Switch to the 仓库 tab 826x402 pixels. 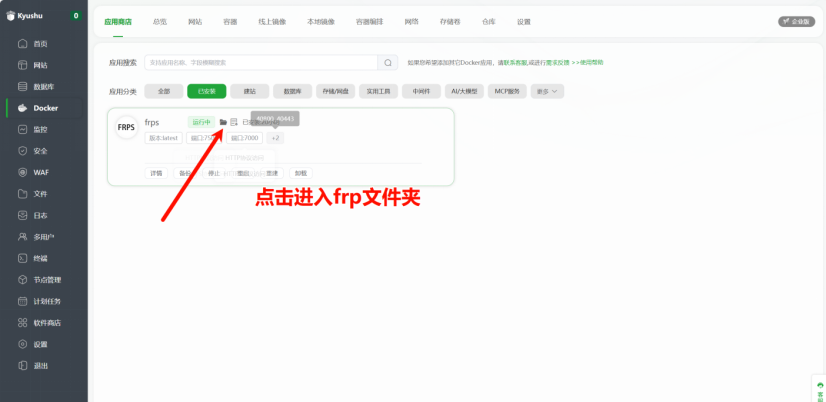coord(488,22)
